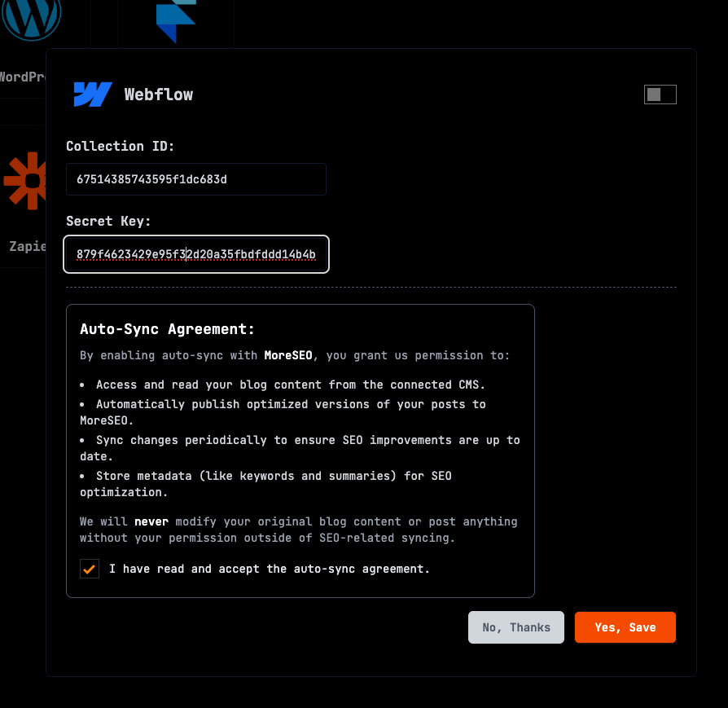The image size is (728, 708).
Task: Dismiss with the No, Thanks button
Action: pos(515,627)
